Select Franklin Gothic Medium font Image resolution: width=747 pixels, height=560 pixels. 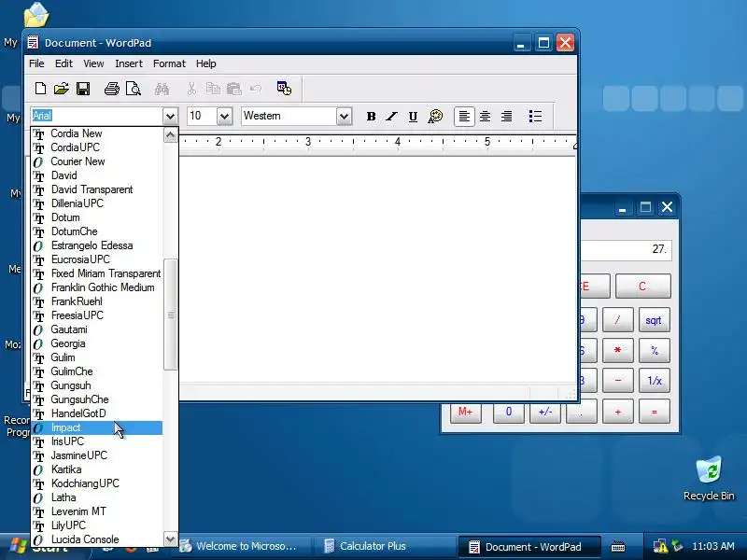click(x=97, y=287)
